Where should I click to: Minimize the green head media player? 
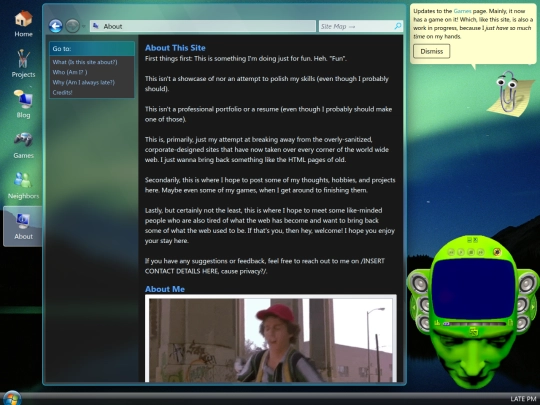click(x=469, y=240)
